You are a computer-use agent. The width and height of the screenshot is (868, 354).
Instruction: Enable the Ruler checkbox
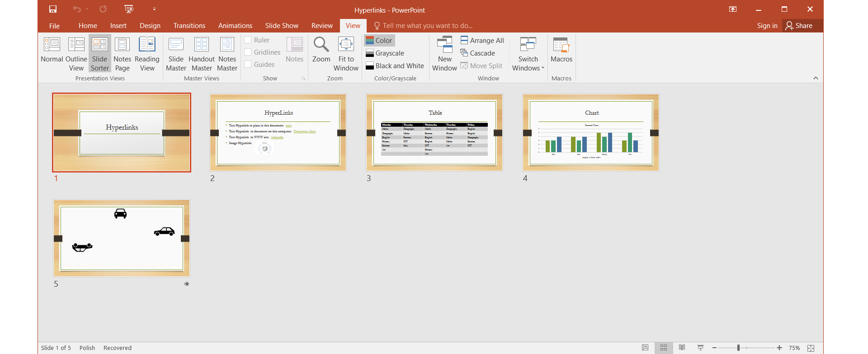click(248, 40)
